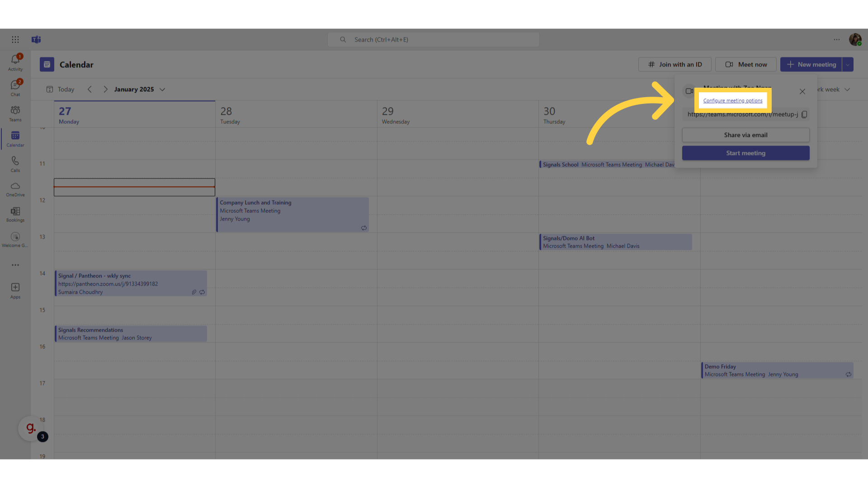
Task: Click the New meeting dropdown arrow
Action: pos(847,64)
